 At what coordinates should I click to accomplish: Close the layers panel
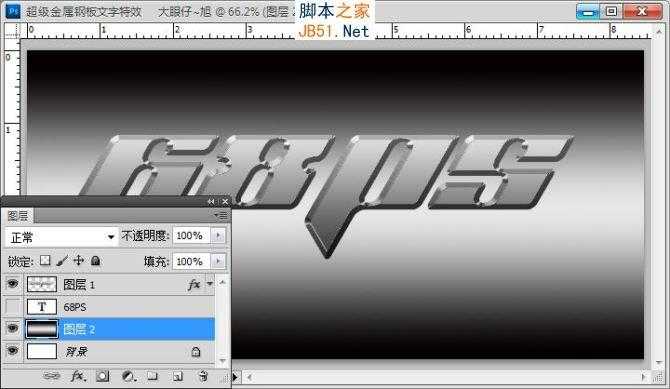tap(225, 201)
